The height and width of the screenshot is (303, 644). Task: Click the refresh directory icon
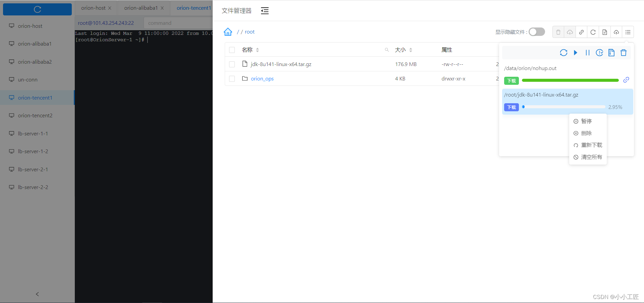tap(593, 32)
